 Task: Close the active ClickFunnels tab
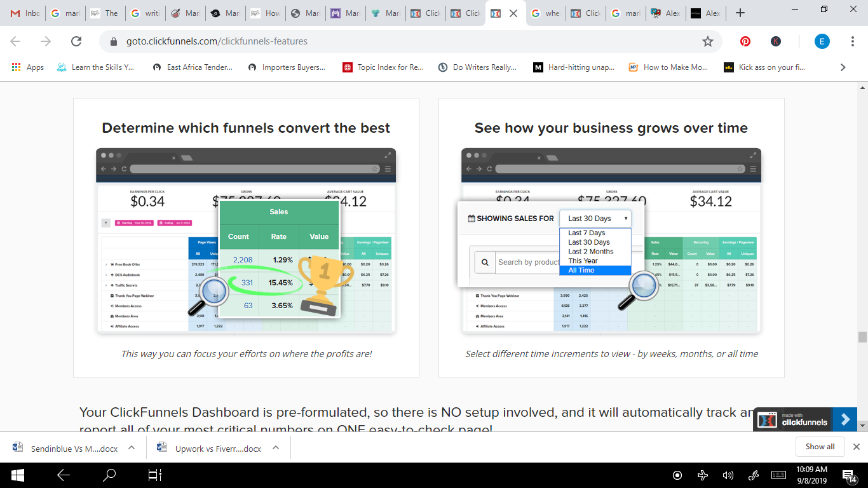[513, 13]
